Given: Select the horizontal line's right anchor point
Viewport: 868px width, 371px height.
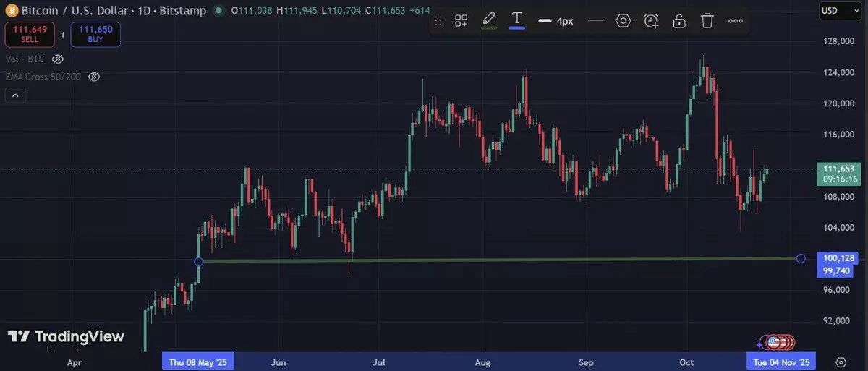Looking at the screenshot, I should pos(800,258).
